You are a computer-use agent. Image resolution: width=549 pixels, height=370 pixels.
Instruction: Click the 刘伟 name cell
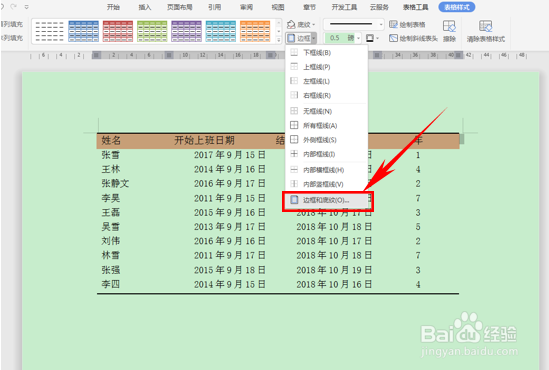click(111, 241)
